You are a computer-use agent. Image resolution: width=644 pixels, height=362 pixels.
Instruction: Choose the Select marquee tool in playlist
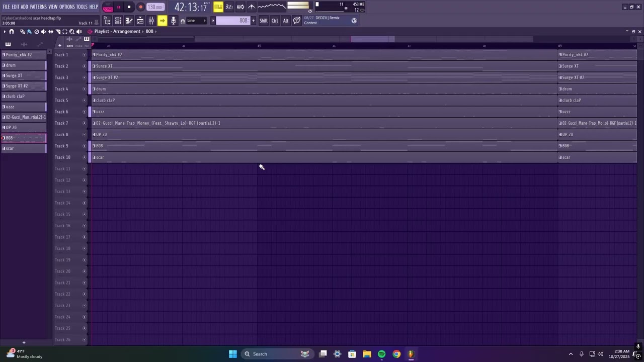point(65,32)
